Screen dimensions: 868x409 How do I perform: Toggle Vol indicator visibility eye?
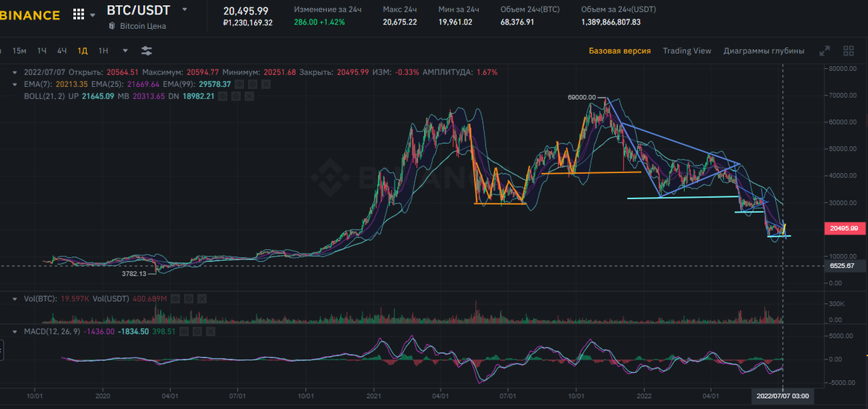click(x=175, y=298)
